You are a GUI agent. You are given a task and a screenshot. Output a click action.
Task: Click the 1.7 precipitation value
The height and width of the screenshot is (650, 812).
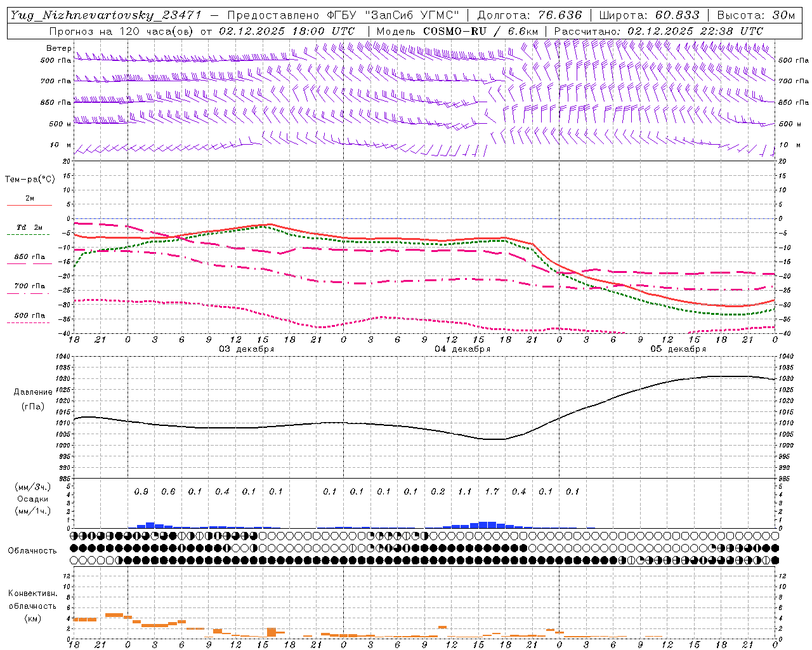pos(492,491)
